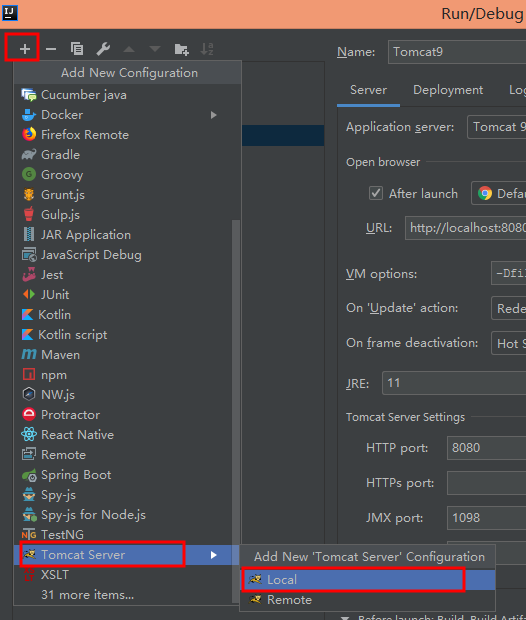Expand Tomcat Server submenu arrow
526x620 pixels.
point(214,555)
